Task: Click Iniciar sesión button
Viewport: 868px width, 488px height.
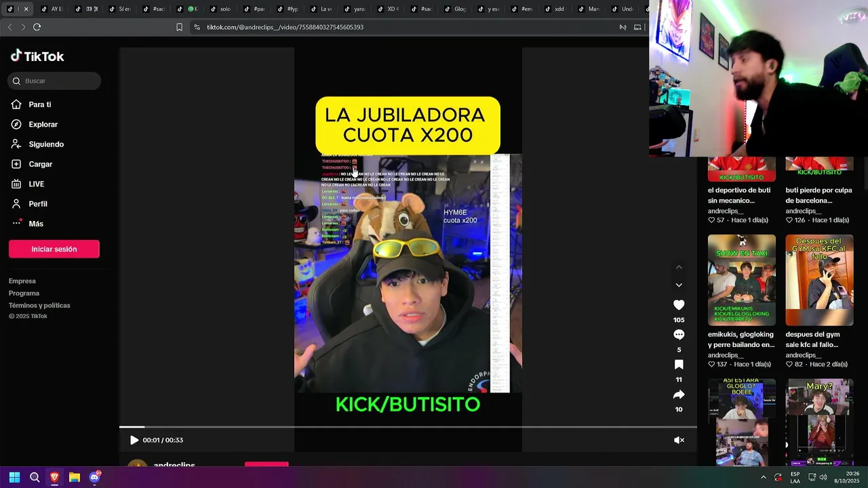Action: [x=54, y=249]
